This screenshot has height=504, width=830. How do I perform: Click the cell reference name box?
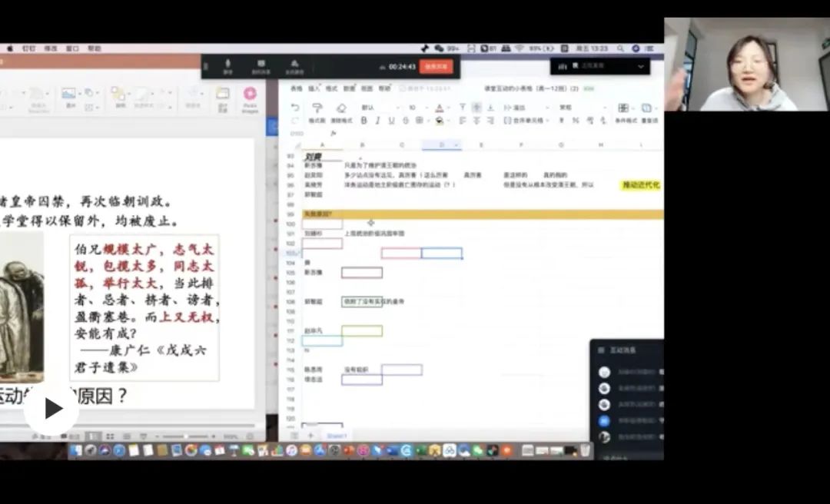pyautogui.click(x=297, y=134)
